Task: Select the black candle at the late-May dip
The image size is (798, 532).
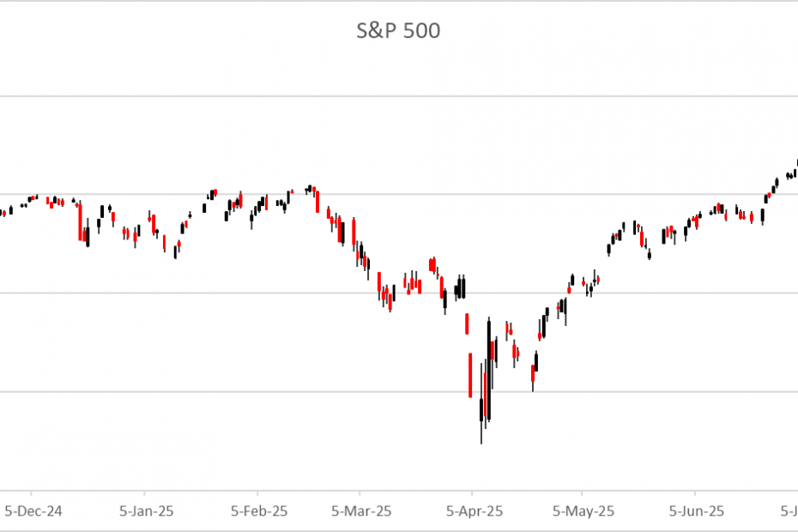Action: click(650, 254)
